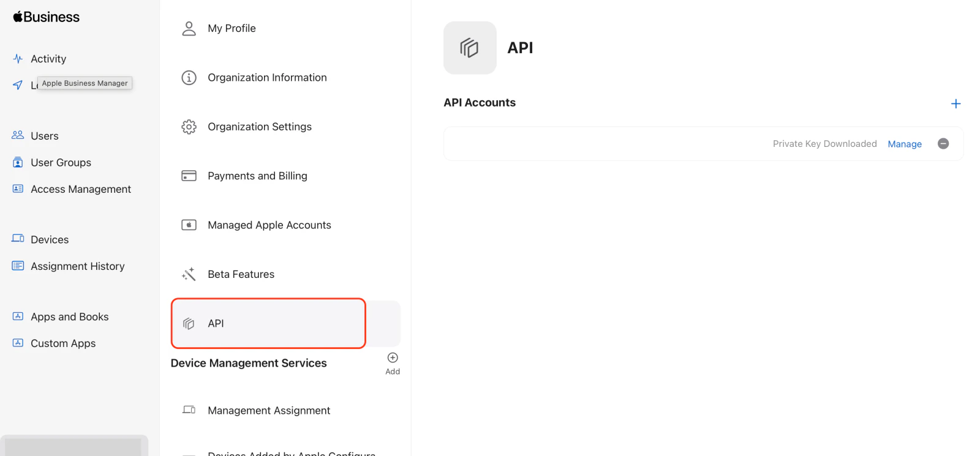Click the Custom Apps icon
Viewport: 980px width, 456px height.
(18, 343)
